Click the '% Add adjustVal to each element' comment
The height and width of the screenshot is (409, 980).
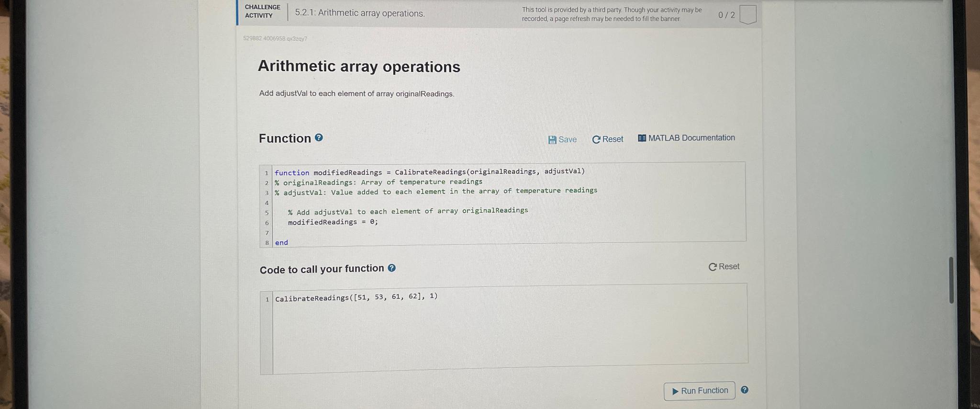coord(408,211)
